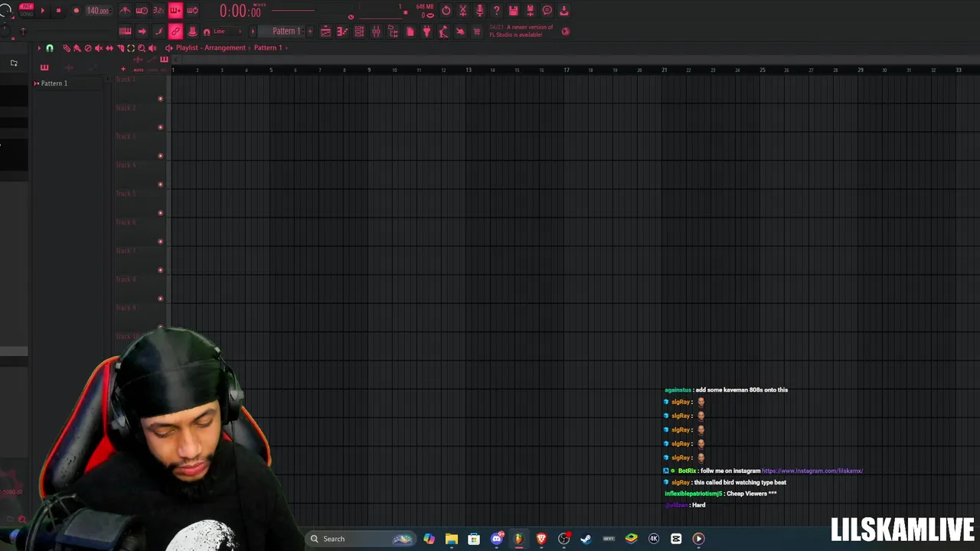Toggle the highlighted multilink to controllers button

pos(175,31)
